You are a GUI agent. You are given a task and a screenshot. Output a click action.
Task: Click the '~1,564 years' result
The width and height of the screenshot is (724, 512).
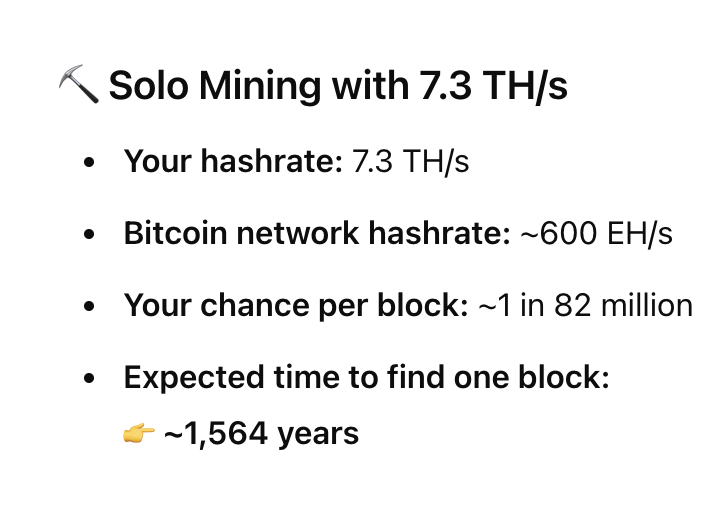tap(261, 434)
